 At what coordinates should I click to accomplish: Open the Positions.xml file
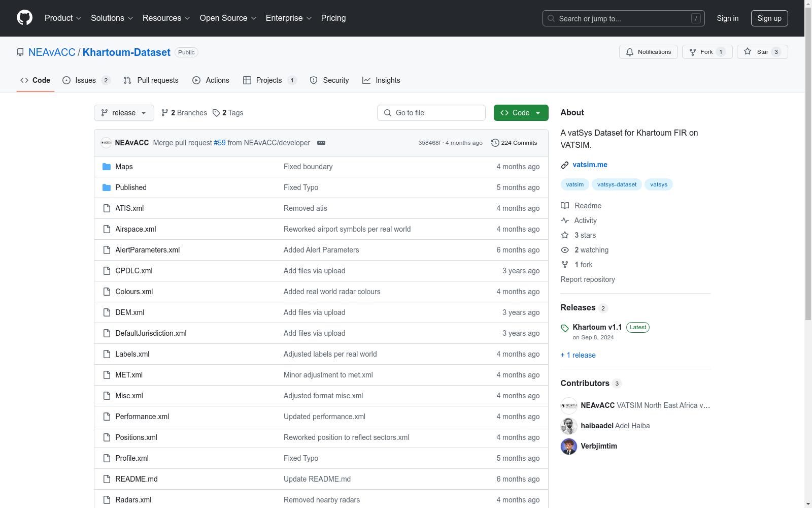[x=136, y=437]
